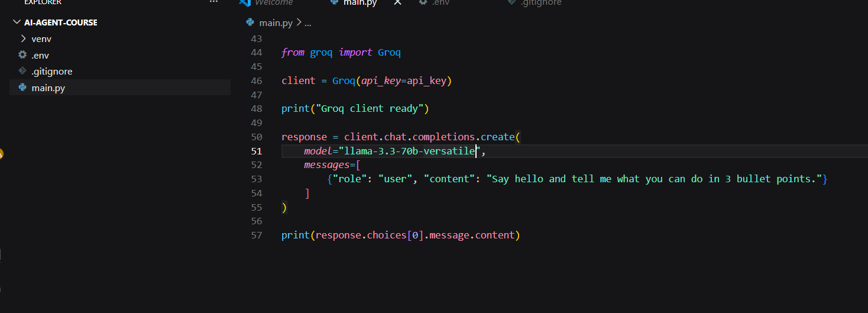Click 'choices' in the line 57 expression
The height and width of the screenshot is (313, 868).
(x=387, y=235)
